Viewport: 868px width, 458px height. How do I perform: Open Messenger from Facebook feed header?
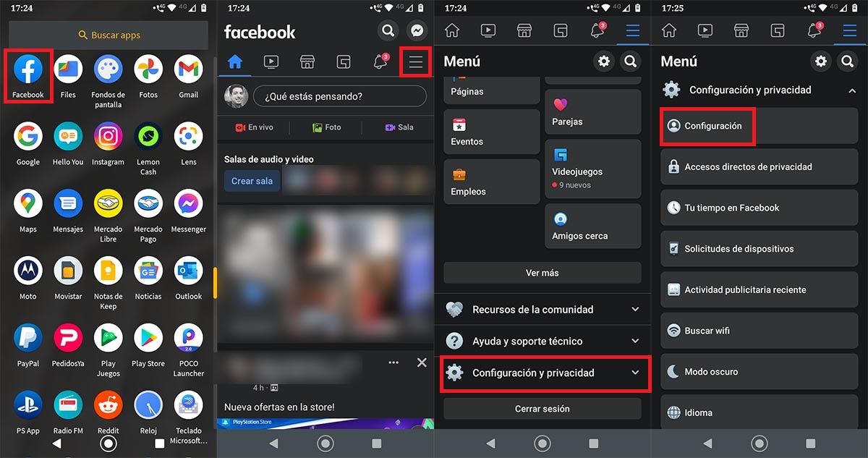click(x=417, y=31)
